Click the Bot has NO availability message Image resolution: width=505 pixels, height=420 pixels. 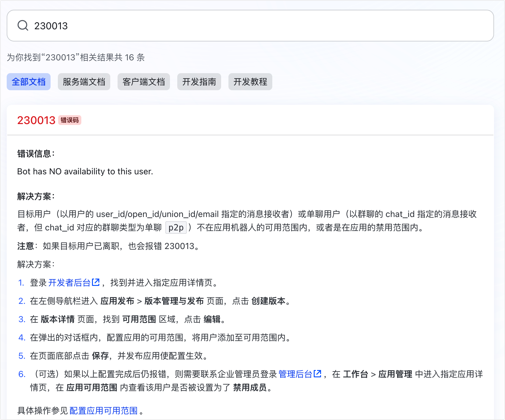point(85,172)
